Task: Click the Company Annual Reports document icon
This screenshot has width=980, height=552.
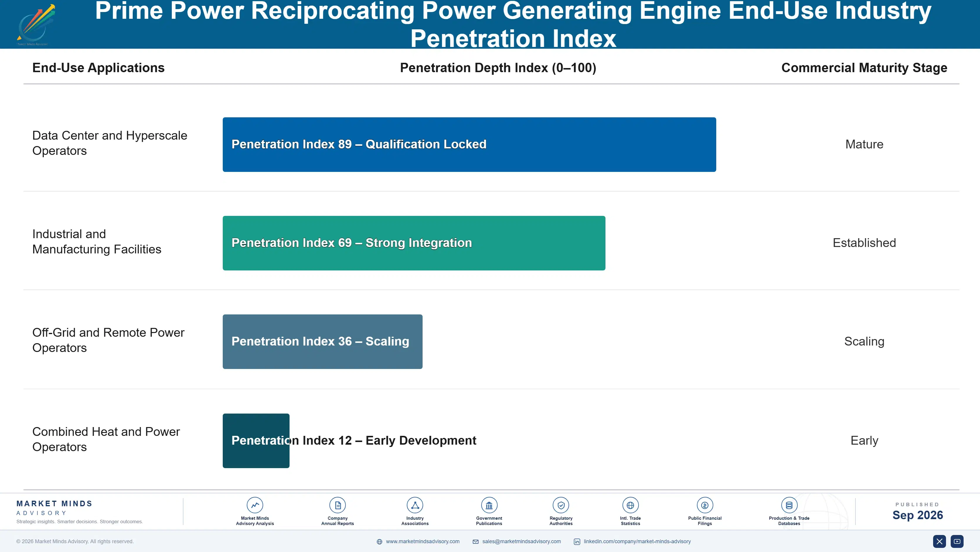Action: click(x=337, y=505)
